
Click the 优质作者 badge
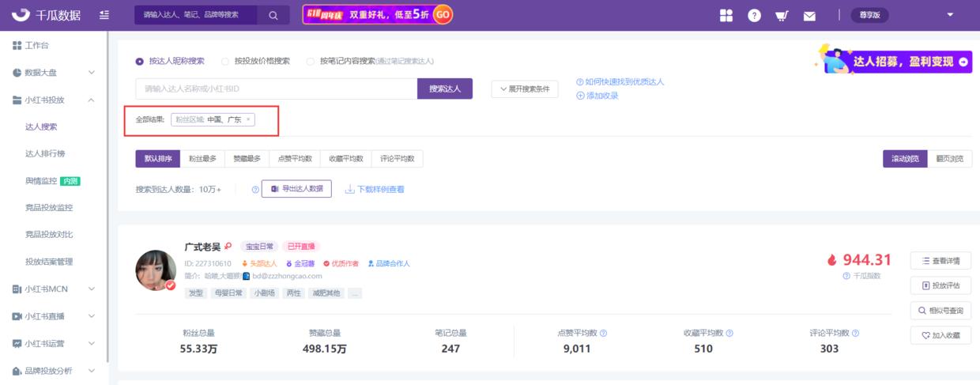(x=341, y=263)
